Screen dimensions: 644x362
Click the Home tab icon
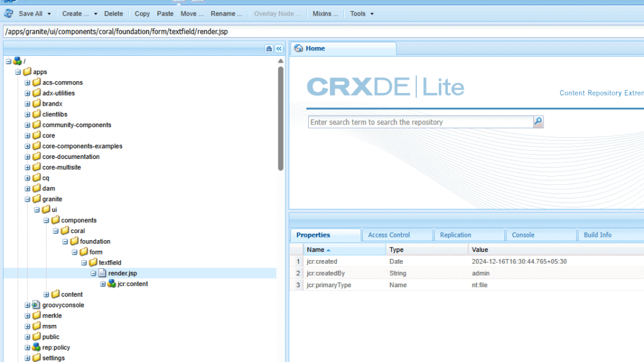pos(299,48)
